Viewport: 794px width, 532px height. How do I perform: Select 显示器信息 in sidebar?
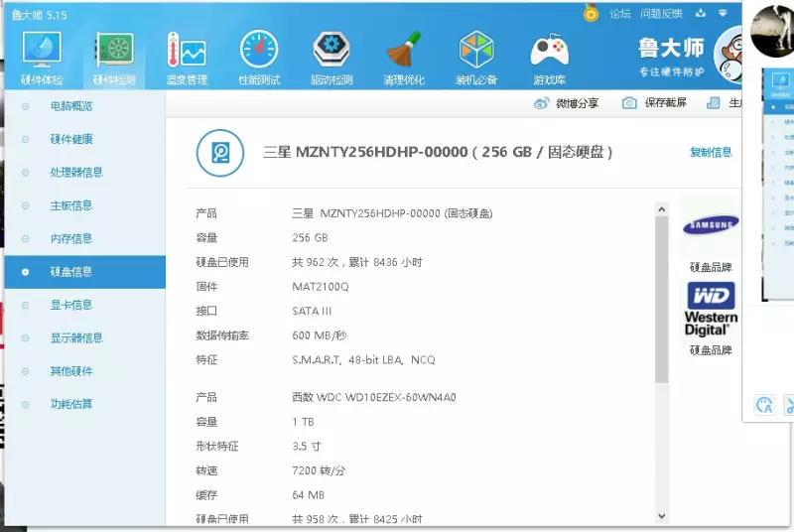click(76, 338)
